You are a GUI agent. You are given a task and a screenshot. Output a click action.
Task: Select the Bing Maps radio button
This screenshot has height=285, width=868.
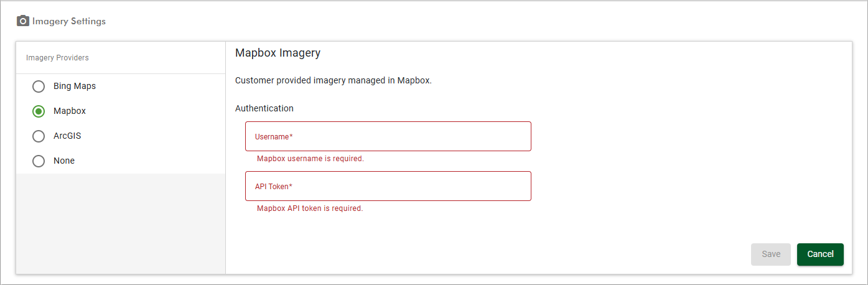point(39,86)
